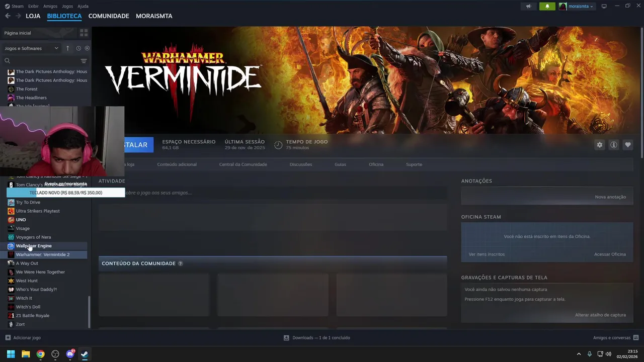This screenshot has width=644, height=362.
Task: Open the Guias tab
Action: 340,164
